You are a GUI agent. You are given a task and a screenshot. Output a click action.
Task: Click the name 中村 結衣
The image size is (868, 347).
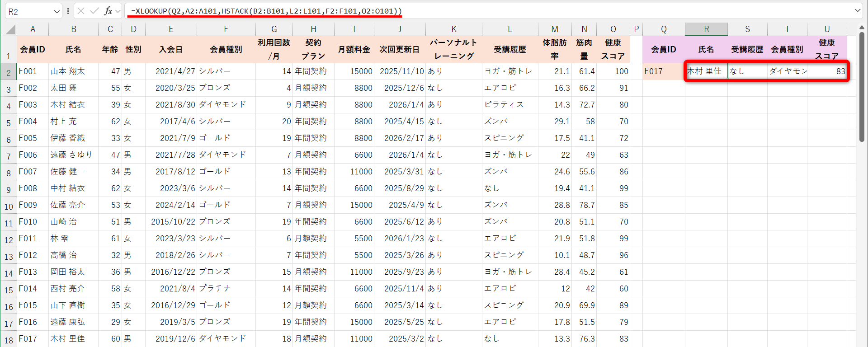[67, 188]
